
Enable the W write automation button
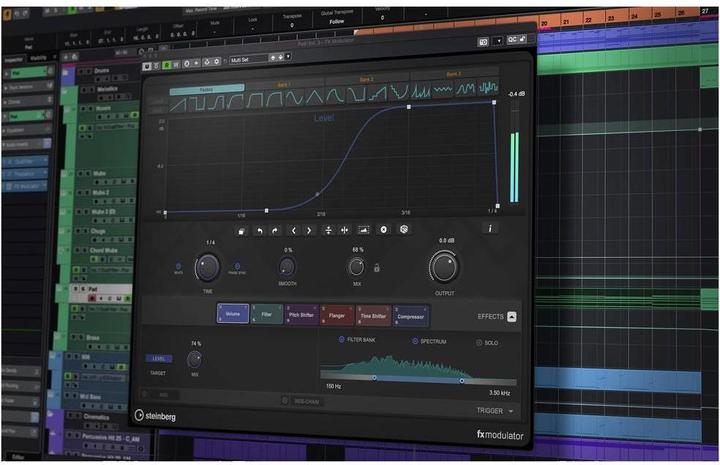click(176, 65)
